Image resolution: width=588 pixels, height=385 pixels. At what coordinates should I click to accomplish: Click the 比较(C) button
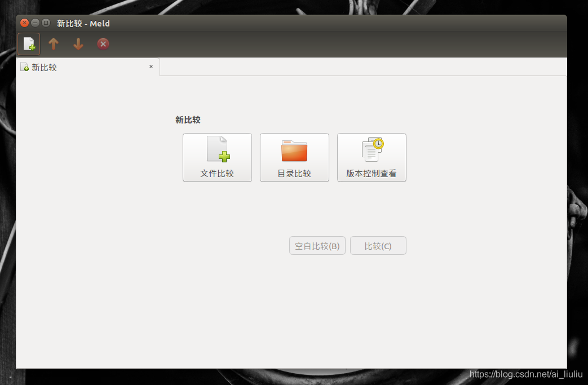point(378,246)
